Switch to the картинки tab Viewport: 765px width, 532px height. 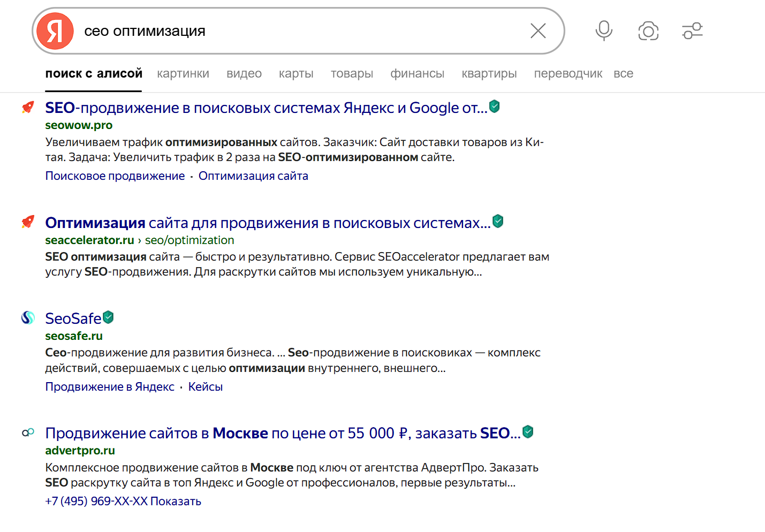click(x=183, y=73)
